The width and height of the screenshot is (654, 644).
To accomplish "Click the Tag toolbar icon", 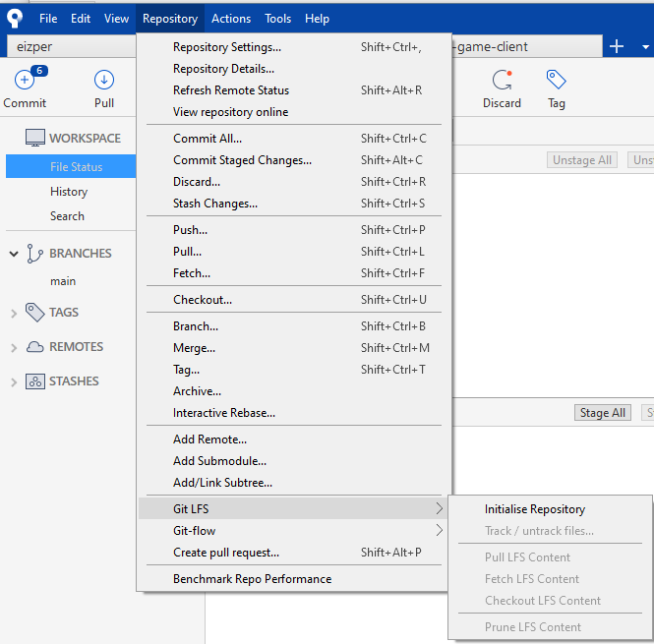I will pyautogui.click(x=557, y=82).
